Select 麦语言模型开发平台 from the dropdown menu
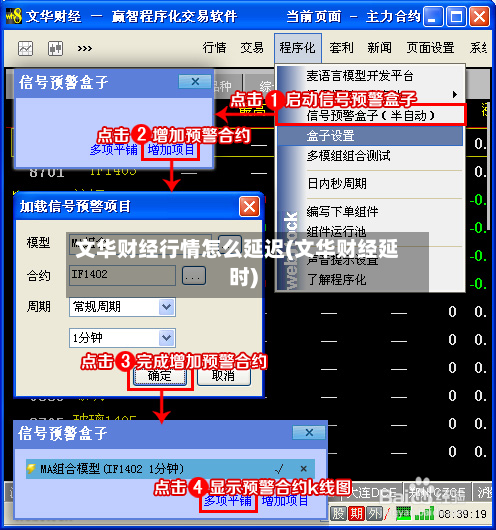The width and height of the screenshot is (496, 530). 360,76
